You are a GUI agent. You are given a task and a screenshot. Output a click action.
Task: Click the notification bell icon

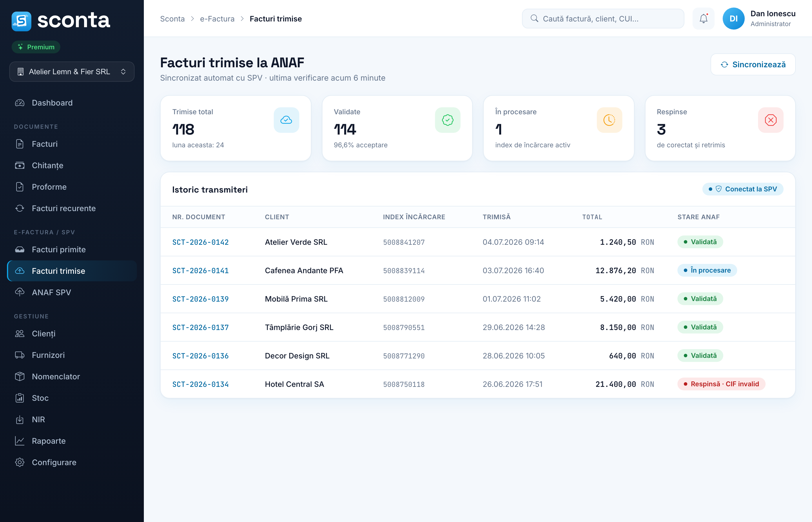tap(703, 19)
